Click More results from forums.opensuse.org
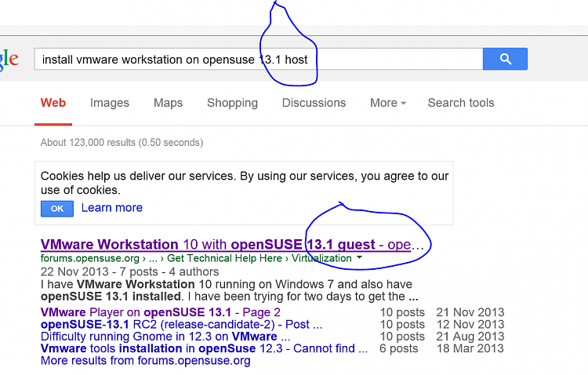Viewport: 588px width, 375px height. pyautogui.click(x=146, y=361)
